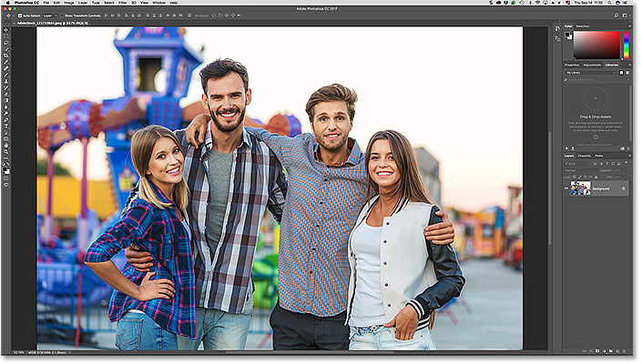Open the layer Kind filter dropdown
The height and width of the screenshot is (364, 642).
click(x=577, y=164)
